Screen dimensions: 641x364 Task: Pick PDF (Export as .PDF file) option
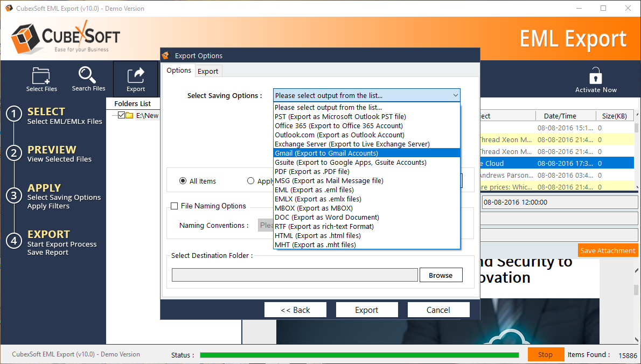(x=312, y=171)
